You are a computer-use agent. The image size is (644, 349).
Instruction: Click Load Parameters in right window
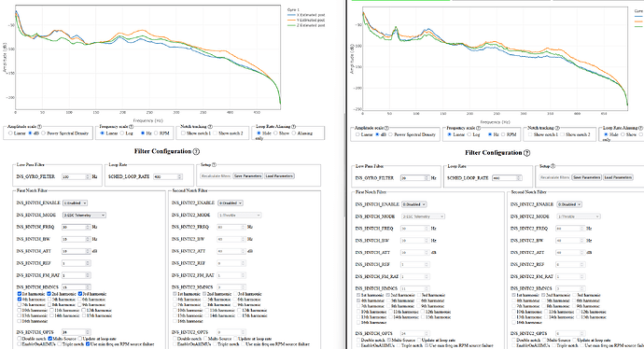(618, 177)
